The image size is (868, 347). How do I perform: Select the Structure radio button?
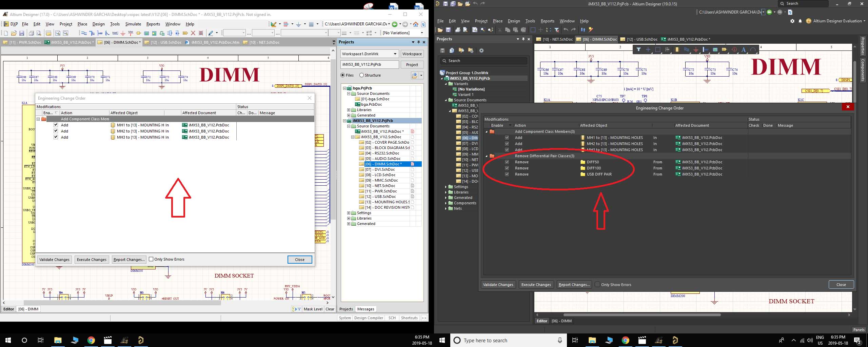pos(361,75)
